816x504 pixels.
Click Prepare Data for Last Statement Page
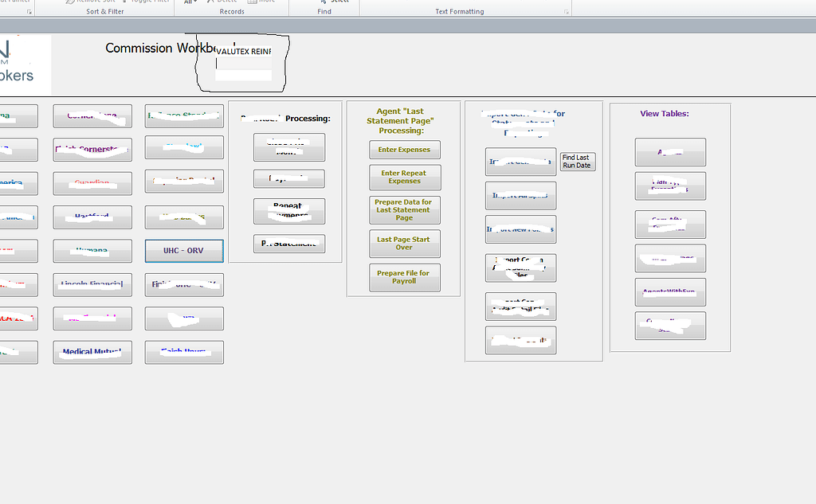pyautogui.click(x=404, y=209)
